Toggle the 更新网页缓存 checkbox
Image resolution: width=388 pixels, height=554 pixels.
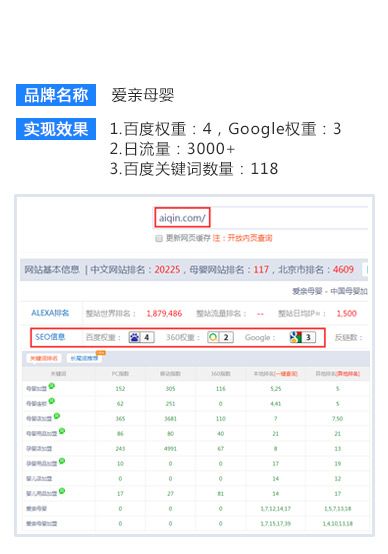tap(159, 238)
